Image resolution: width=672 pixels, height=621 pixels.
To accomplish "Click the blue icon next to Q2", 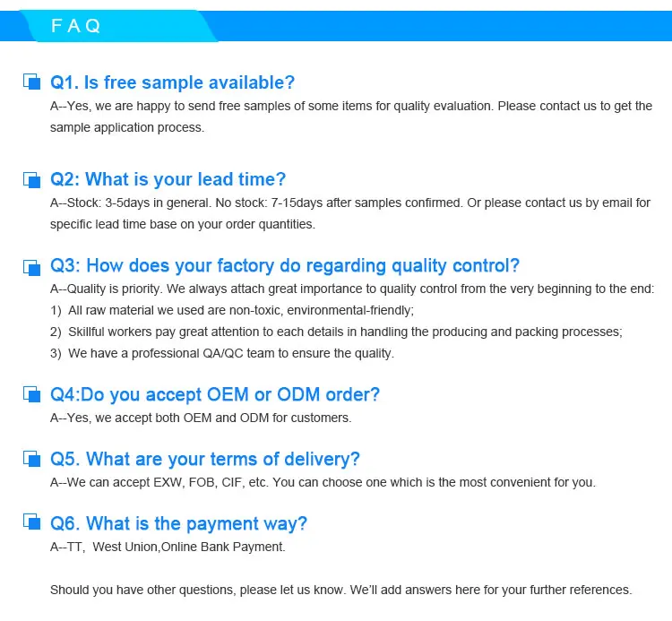I will (31, 179).
